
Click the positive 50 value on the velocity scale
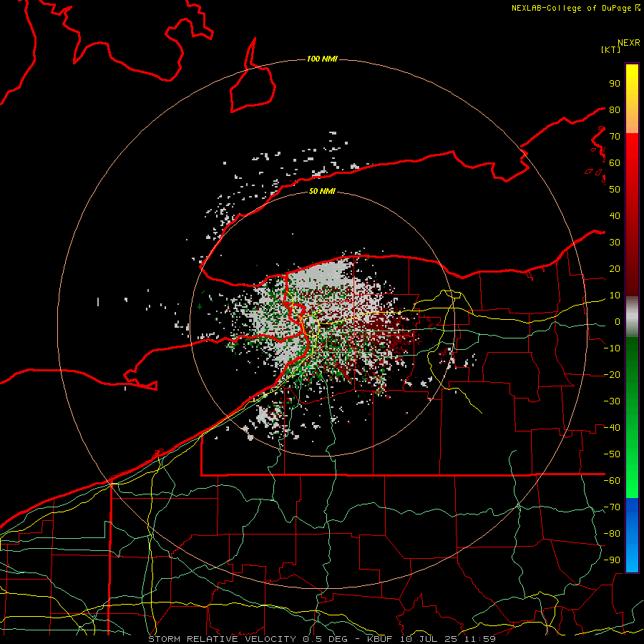[615, 190]
